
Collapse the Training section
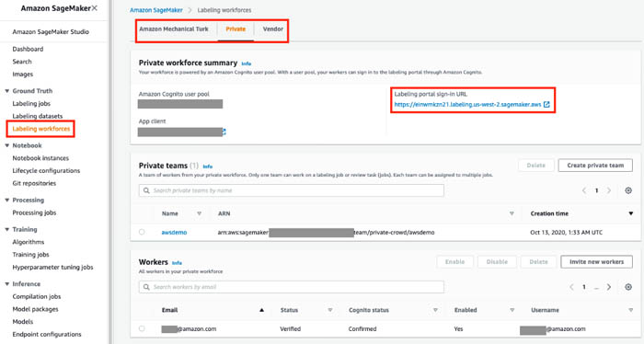pyautogui.click(x=7, y=229)
